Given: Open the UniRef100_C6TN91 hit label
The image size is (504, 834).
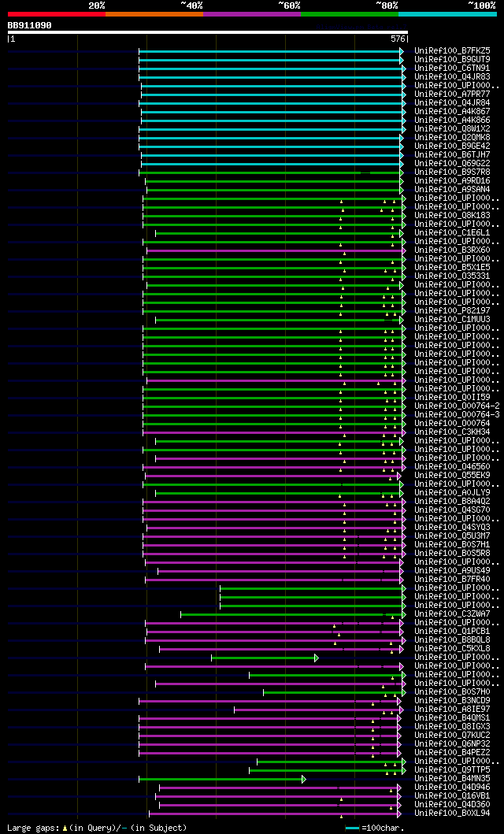Looking at the screenshot, I should click(x=453, y=68).
